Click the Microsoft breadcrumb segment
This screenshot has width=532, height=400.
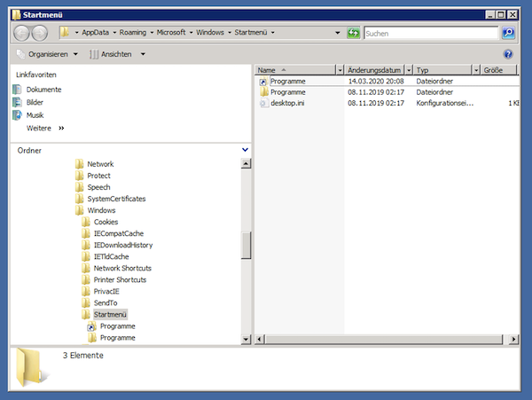click(176, 33)
